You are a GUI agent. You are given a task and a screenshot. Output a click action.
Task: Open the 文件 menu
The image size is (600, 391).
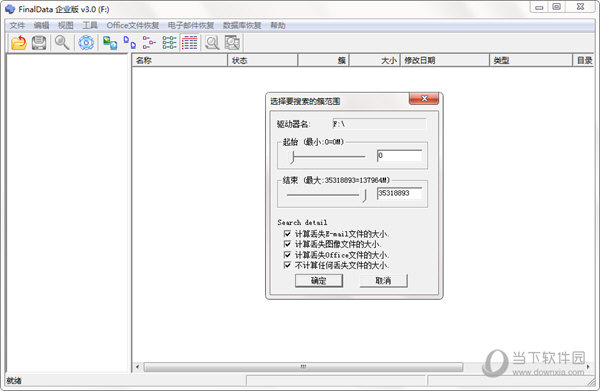17,26
